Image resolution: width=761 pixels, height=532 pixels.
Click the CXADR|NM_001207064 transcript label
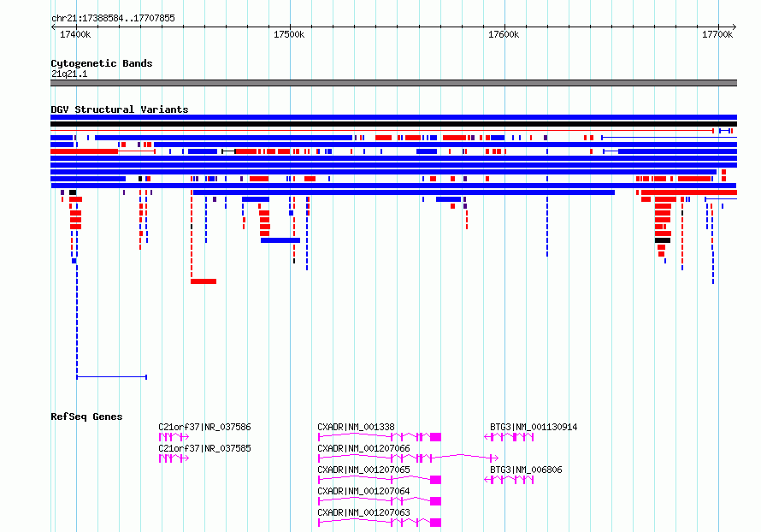364,491
